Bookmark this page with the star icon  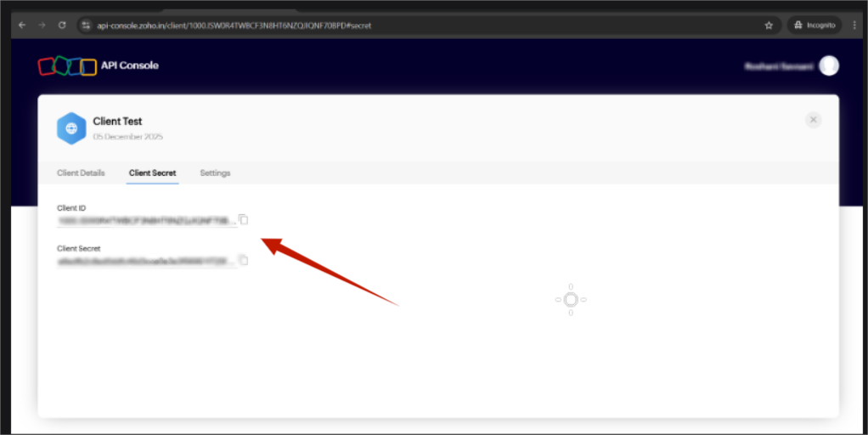769,25
